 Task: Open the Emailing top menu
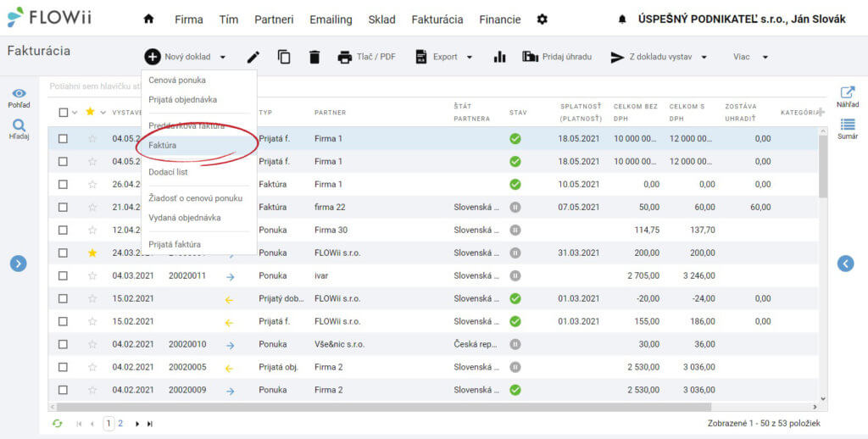click(x=331, y=19)
